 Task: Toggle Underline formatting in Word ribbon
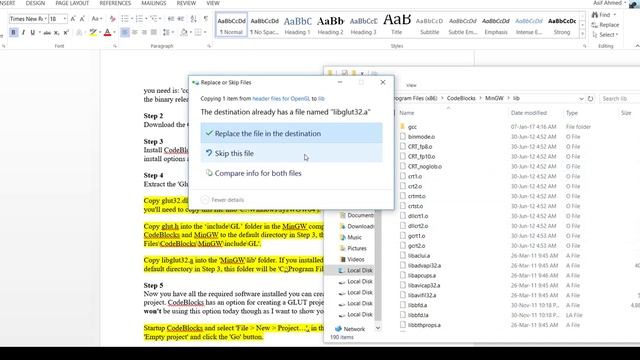click(x=33, y=32)
